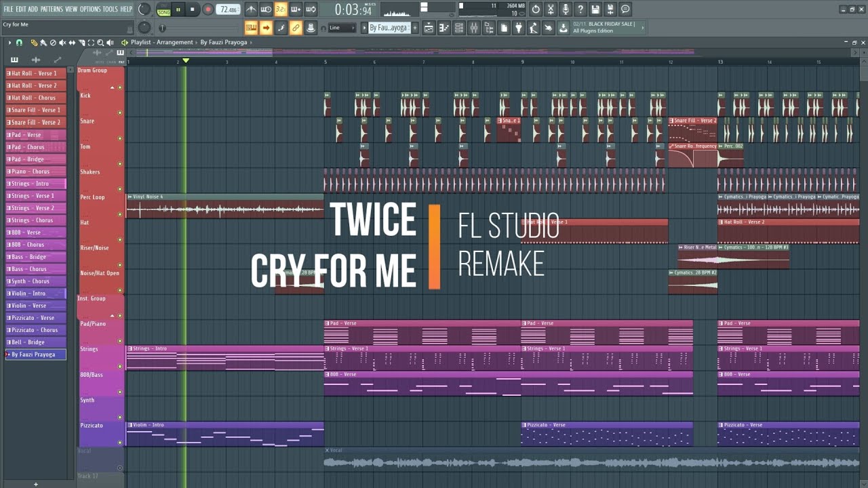Viewport: 868px width, 488px height.
Task: Open the EDIT menu
Action: click(x=21, y=9)
